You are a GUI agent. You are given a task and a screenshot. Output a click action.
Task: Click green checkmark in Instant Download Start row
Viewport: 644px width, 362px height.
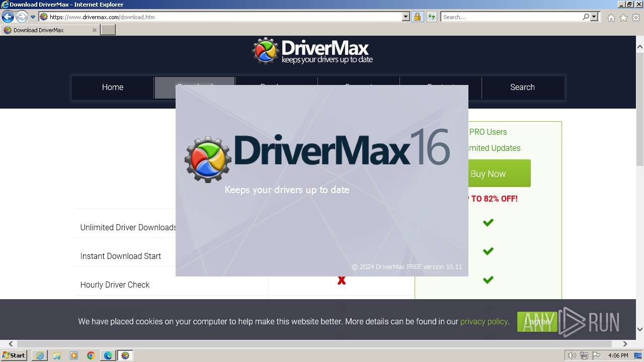point(488,251)
